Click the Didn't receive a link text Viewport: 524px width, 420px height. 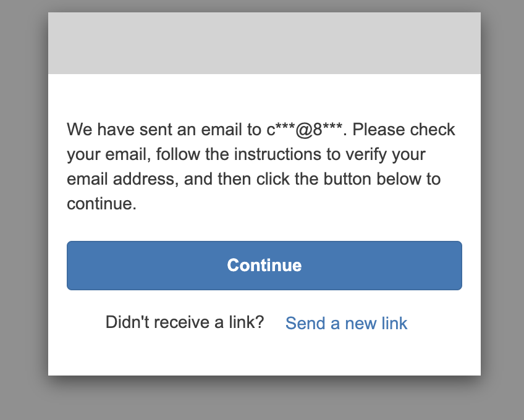tap(184, 322)
